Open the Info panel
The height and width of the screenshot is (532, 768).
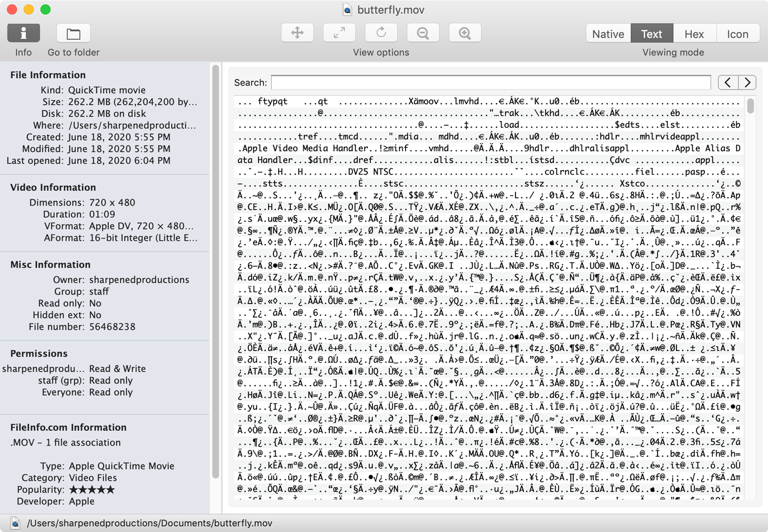pos(23,32)
